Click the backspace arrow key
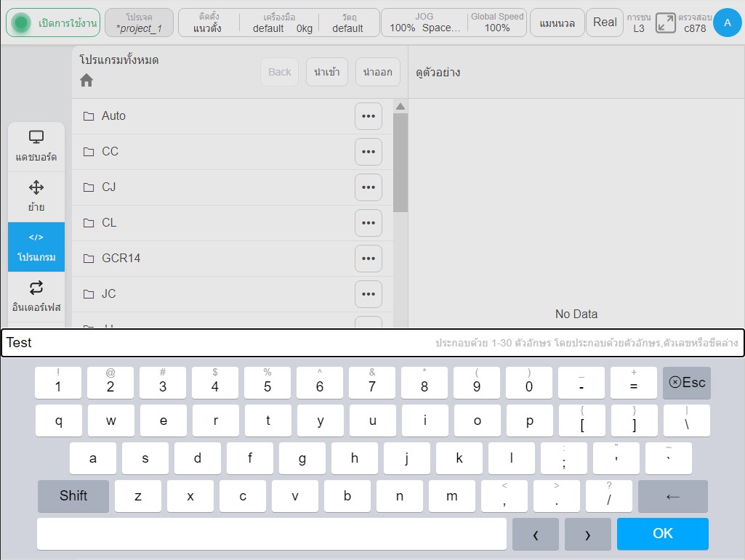The image size is (745, 560). (x=673, y=496)
